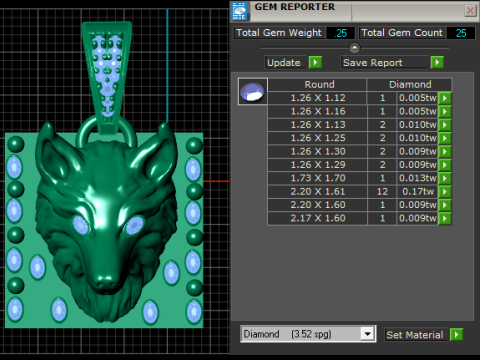Click green arrow for 1.26 X 1.29 row
Screen dimensions: 480x360
pos(445,165)
